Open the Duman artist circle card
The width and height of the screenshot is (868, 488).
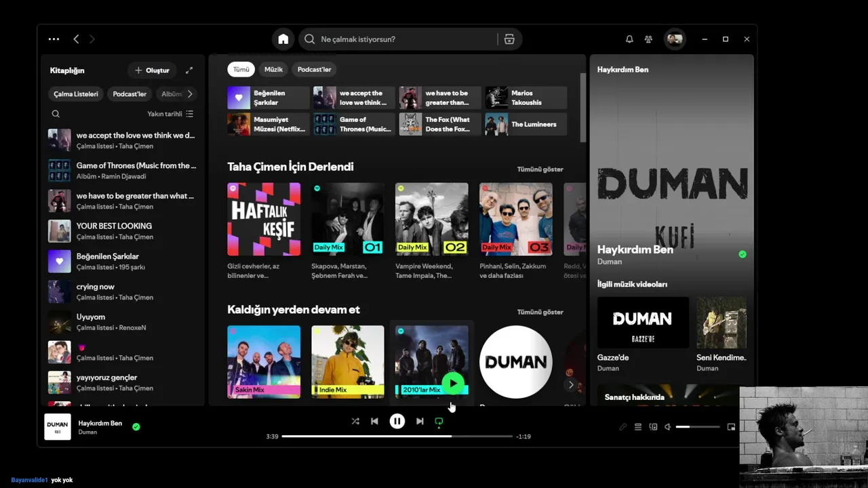click(516, 362)
